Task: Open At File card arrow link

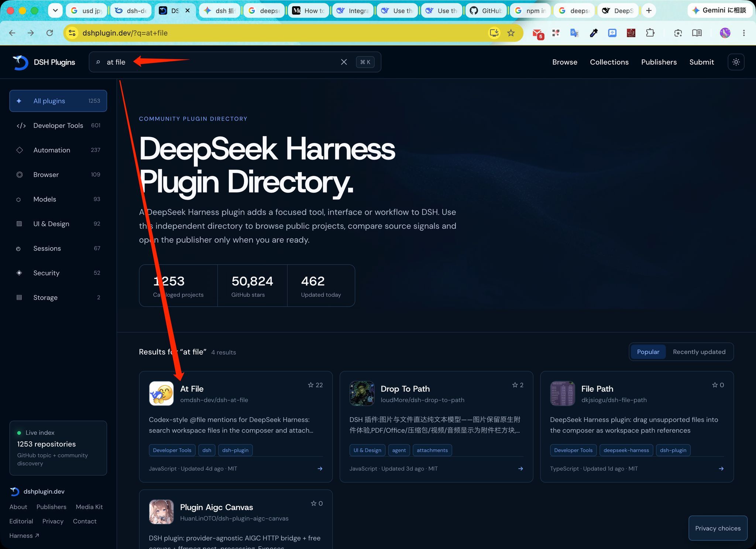Action: (x=320, y=468)
